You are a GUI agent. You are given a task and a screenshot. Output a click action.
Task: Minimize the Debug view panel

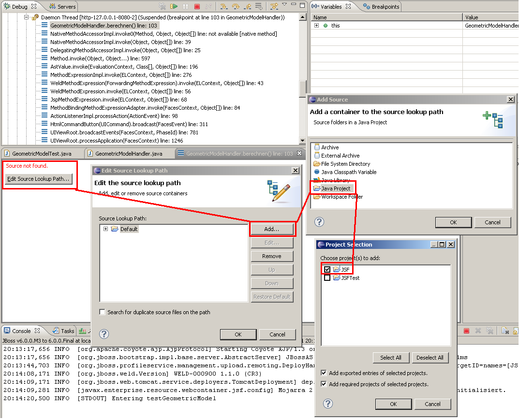[x=293, y=5]
